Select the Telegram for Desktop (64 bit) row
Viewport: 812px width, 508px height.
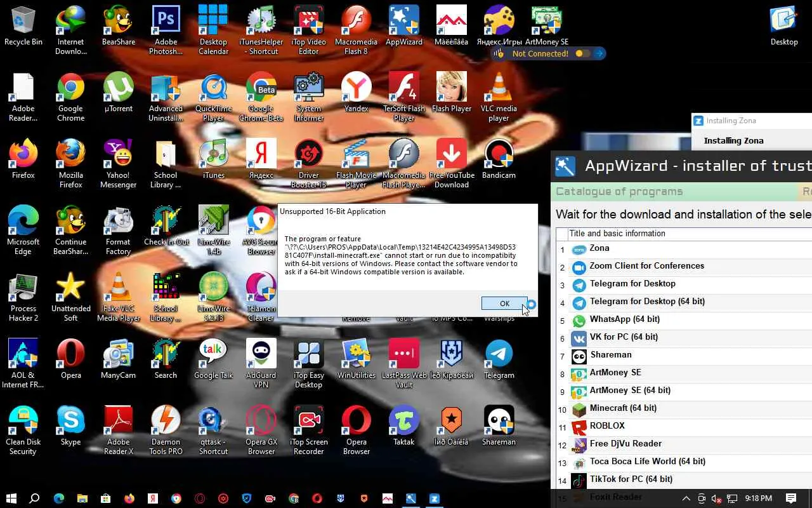pos(684,302)
